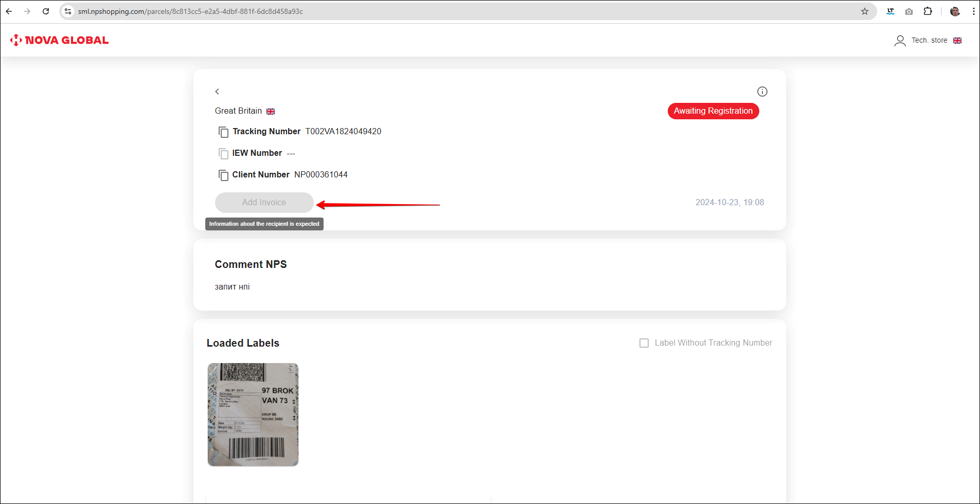Viewport: 980px width, 504px height.
Task: Open the Tech. store account menu
Action: pyautogui.click(x=929, y=40)
